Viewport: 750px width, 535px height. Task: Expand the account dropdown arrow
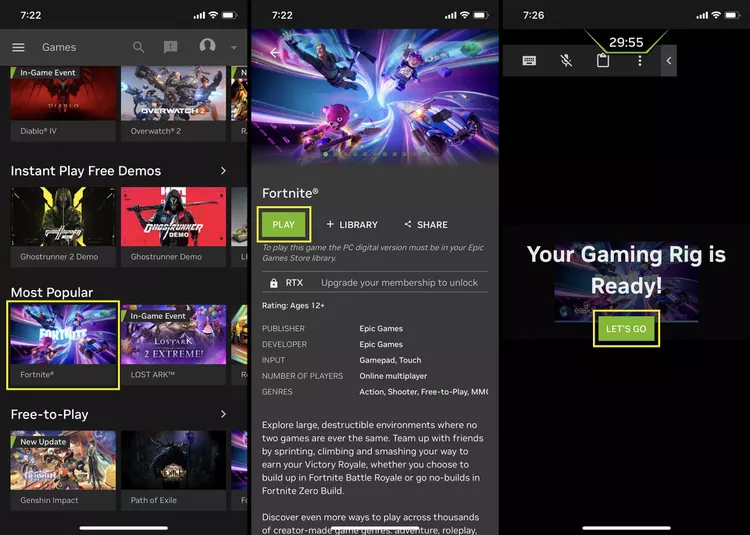click(234, 47)
